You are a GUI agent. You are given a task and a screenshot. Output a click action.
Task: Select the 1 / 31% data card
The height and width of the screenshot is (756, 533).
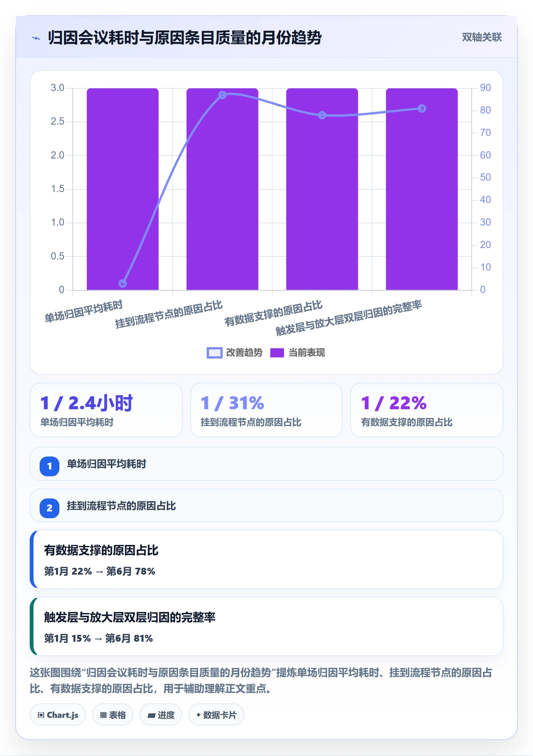pyautogui.click(x=266, y=410)
